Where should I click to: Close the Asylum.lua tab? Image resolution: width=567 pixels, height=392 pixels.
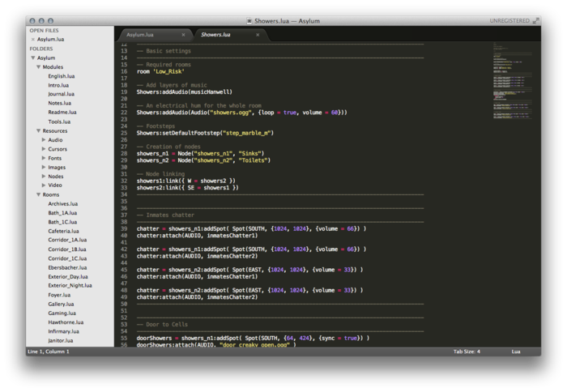click(183, 35)
